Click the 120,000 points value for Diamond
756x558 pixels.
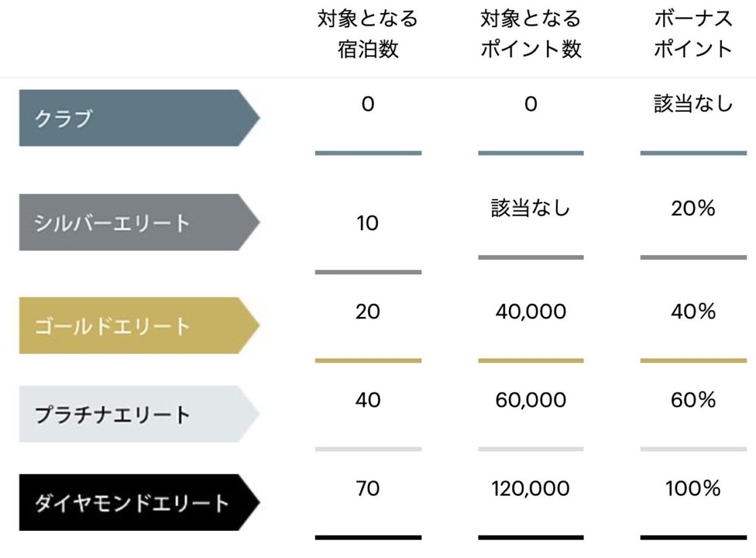(531, 489)
